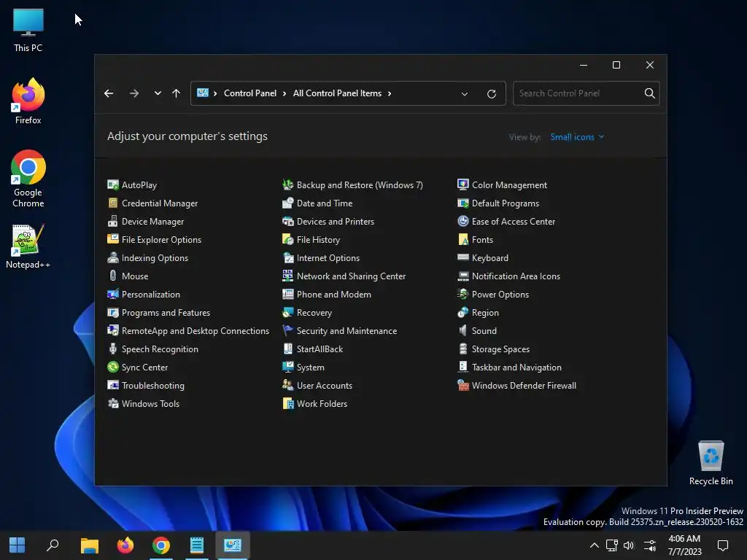Expand the address bar history dropdown
This screenshot has width=747, height=560.
coord(465,94)
